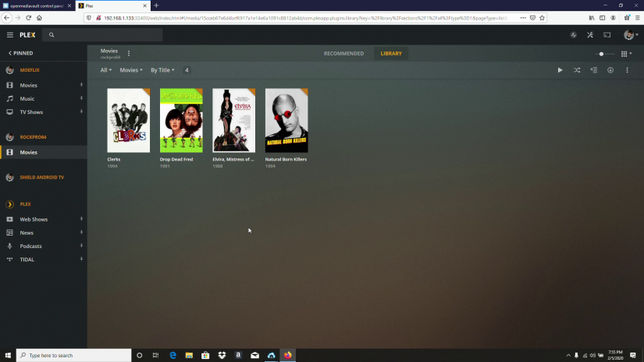Click the Add to playlist icon
Screen dimensions: 644x362
593,70
